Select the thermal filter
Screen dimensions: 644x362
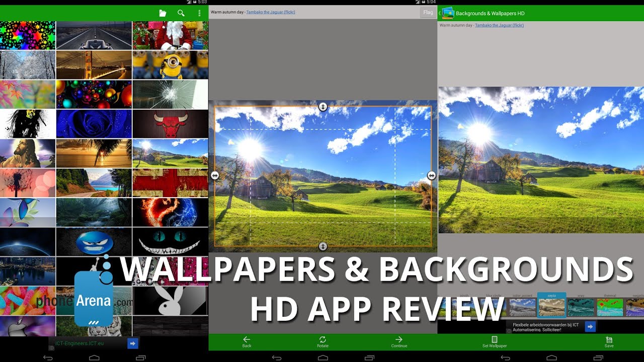pyautogui.click(x=610, y=305)
